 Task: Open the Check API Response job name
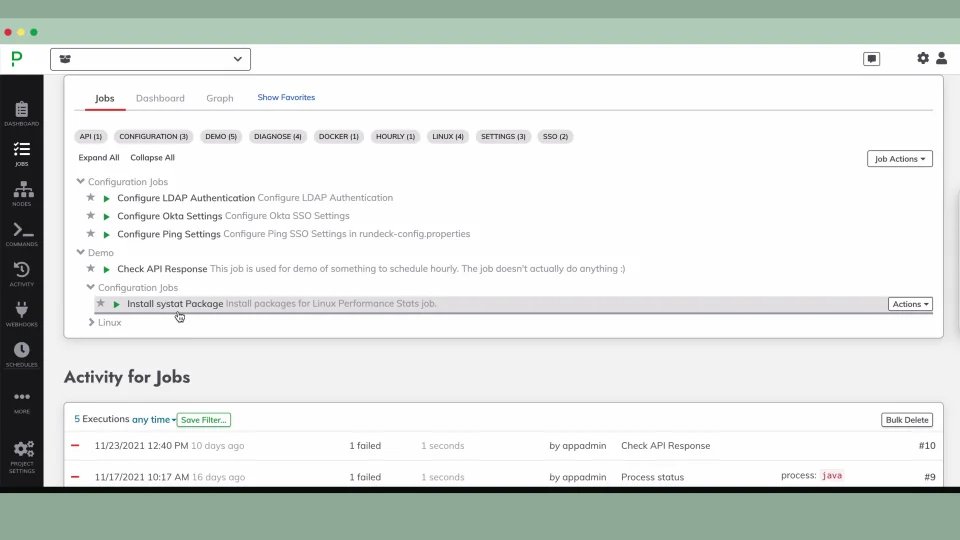162,269
